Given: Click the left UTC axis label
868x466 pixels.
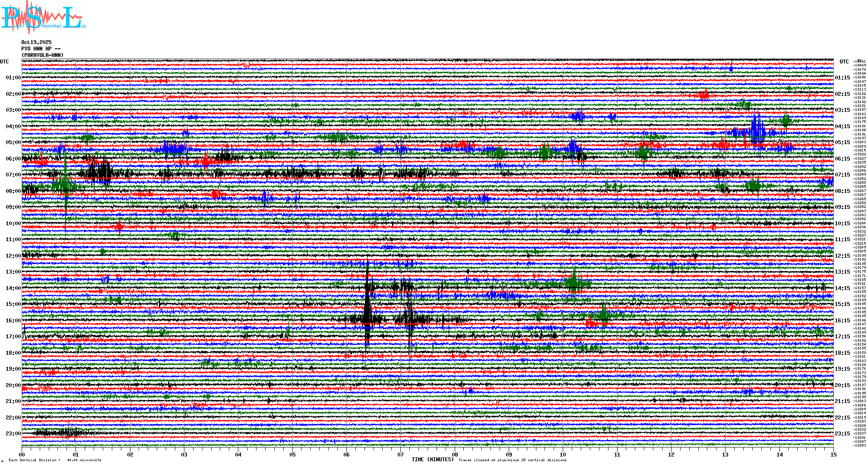Looking at the screenshot, I should point(4,62).
